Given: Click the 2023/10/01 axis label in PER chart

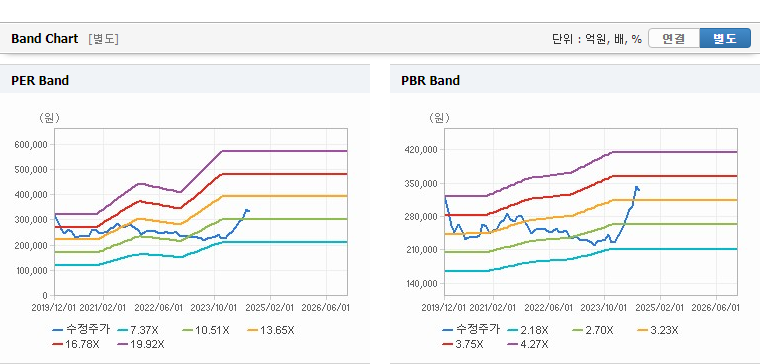Looking at the screenshot, I should (x=215, y=308).
